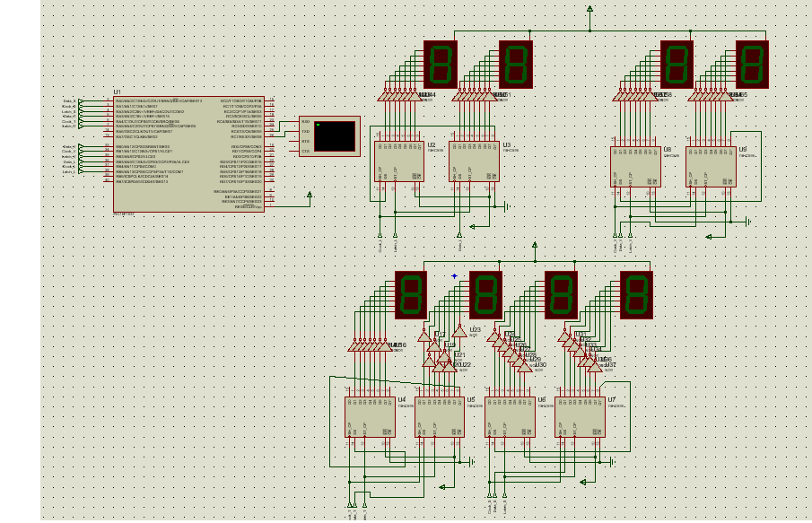
Task: Click the seven-segment display driven by U9
Action: pos(752,65)
